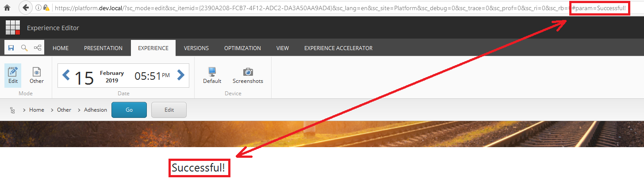The width and height of the screenshot is (644, 195).
Task: Choose the Default device monitor icon
Action: 212,75
